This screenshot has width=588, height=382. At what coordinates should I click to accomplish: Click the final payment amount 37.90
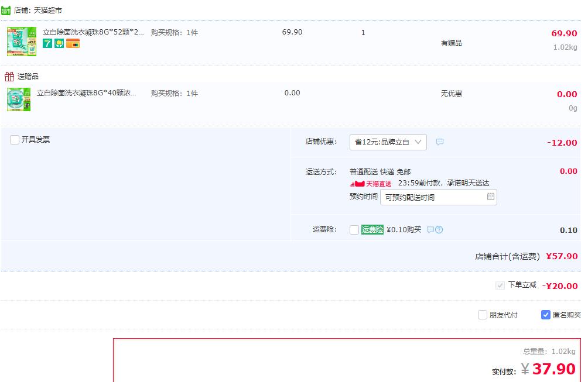(553, 369)
